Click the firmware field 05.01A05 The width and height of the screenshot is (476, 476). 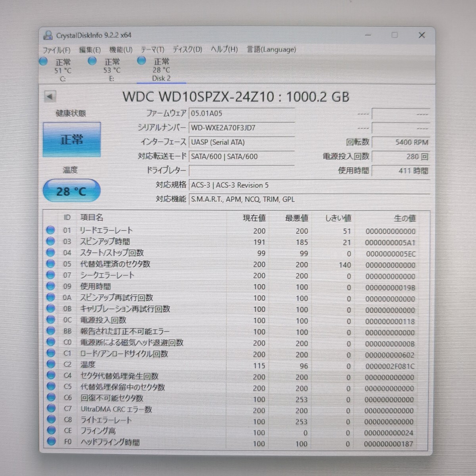242,113
